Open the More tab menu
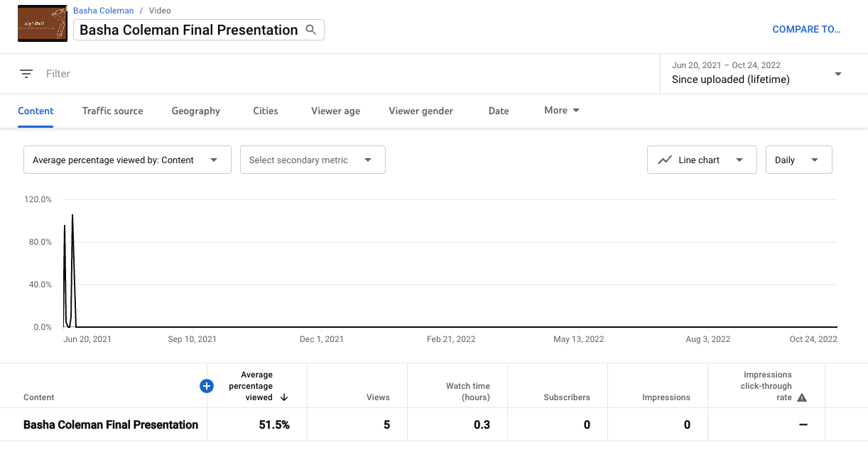The height and width of the screenshot is (452, 868). 560,111
